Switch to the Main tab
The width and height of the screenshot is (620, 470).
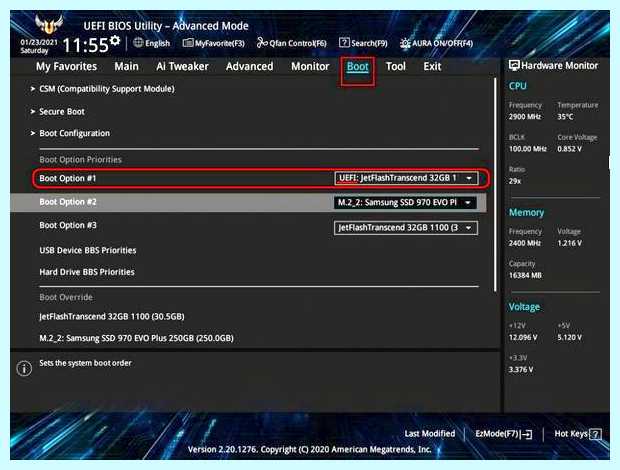[127, 66]
